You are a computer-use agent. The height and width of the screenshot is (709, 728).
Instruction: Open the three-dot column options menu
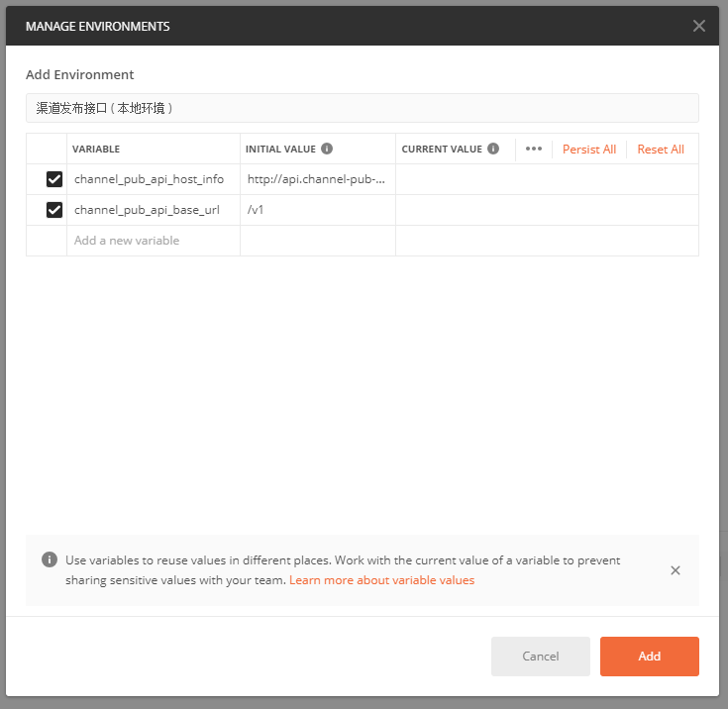click(534, 149)
